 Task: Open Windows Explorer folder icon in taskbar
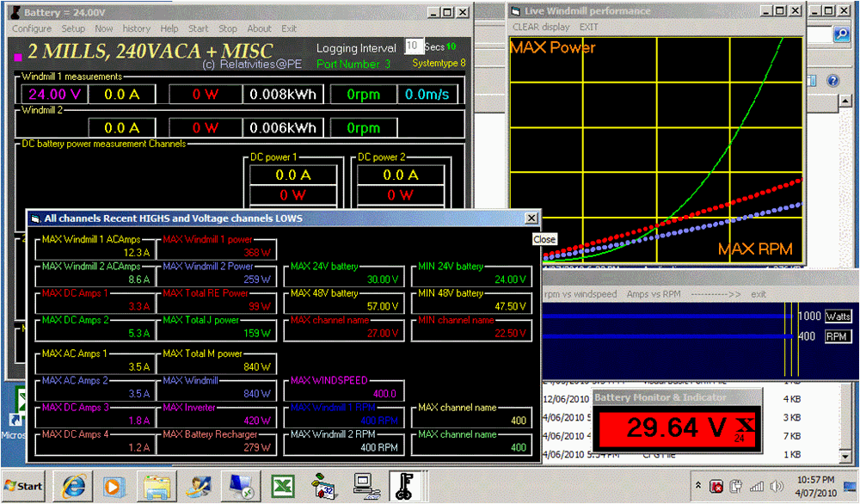(x=158, y=486)
